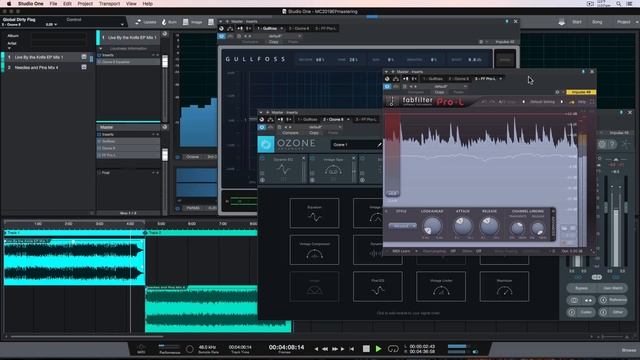
Task: Expand the Loudness Information section
Action: (x=101, y=49)
